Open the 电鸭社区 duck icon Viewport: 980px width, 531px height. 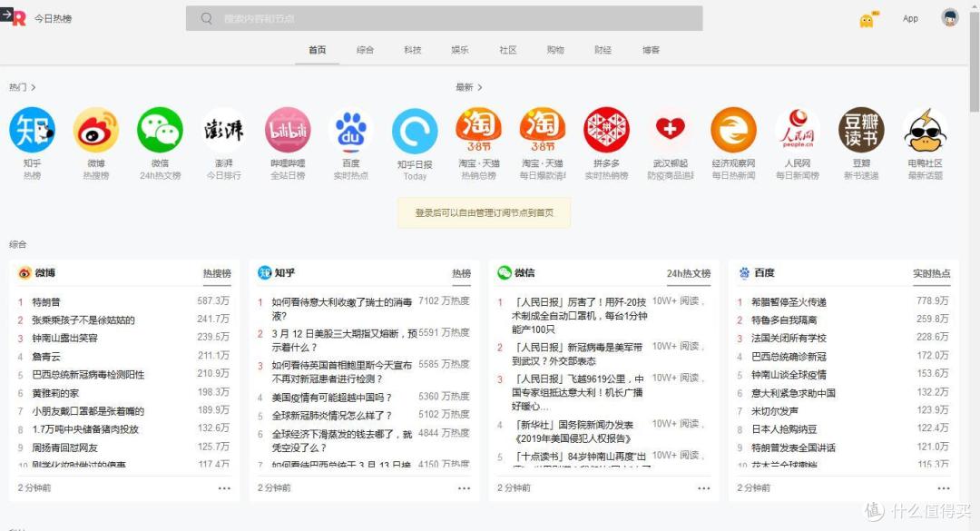click(925, 130)
